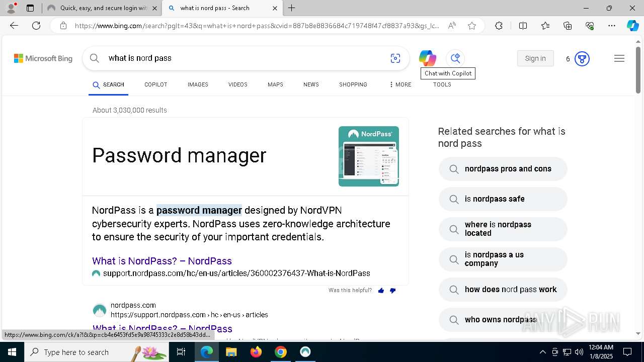Image resolution: width=644 pixels, height=362 pixels.
Task: Select the MAPS search tab
Action: 275,84
